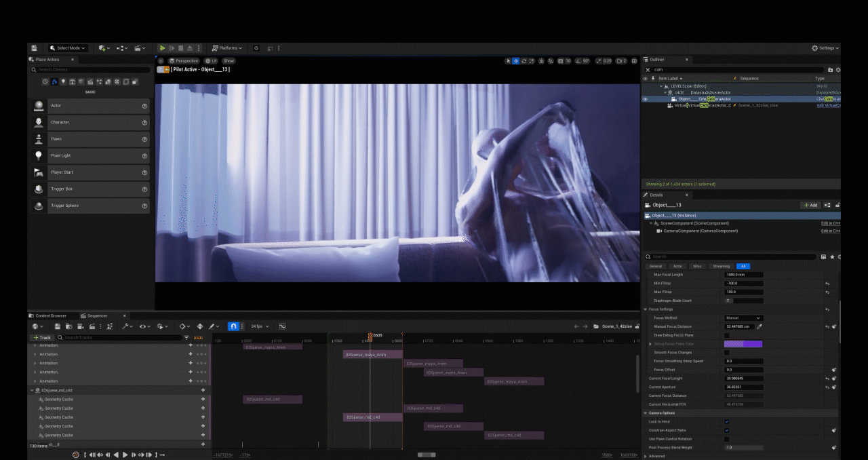Open the Sequencer curve editor icon

point(282,326)
